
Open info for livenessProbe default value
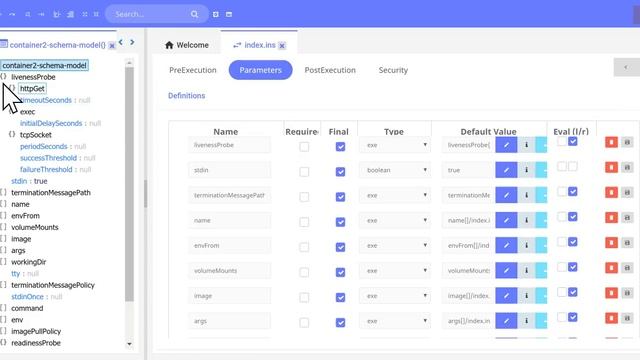pos(527,145)
